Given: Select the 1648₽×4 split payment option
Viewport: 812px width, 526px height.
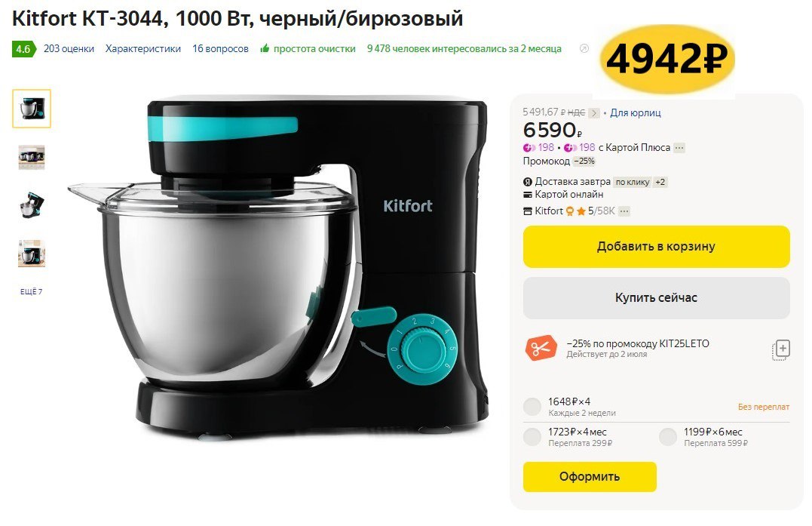Looking at the screenshot, I should [532, 406].
